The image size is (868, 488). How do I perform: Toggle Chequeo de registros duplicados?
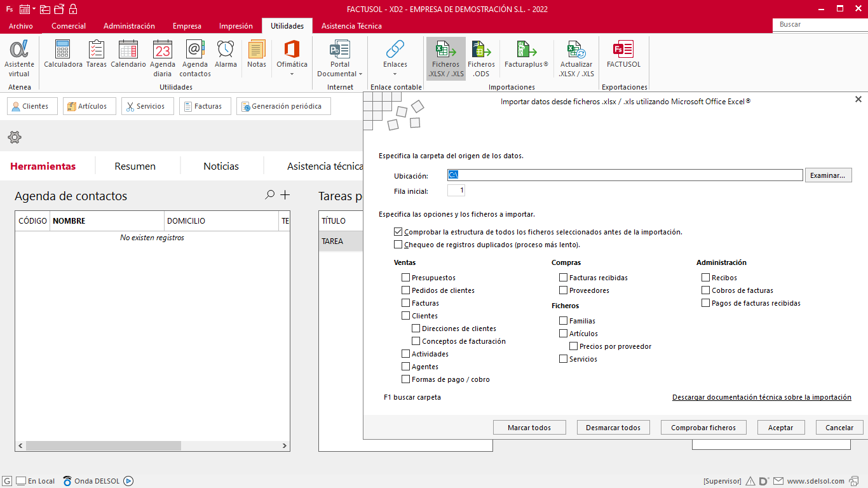click(x=398, y=245)
